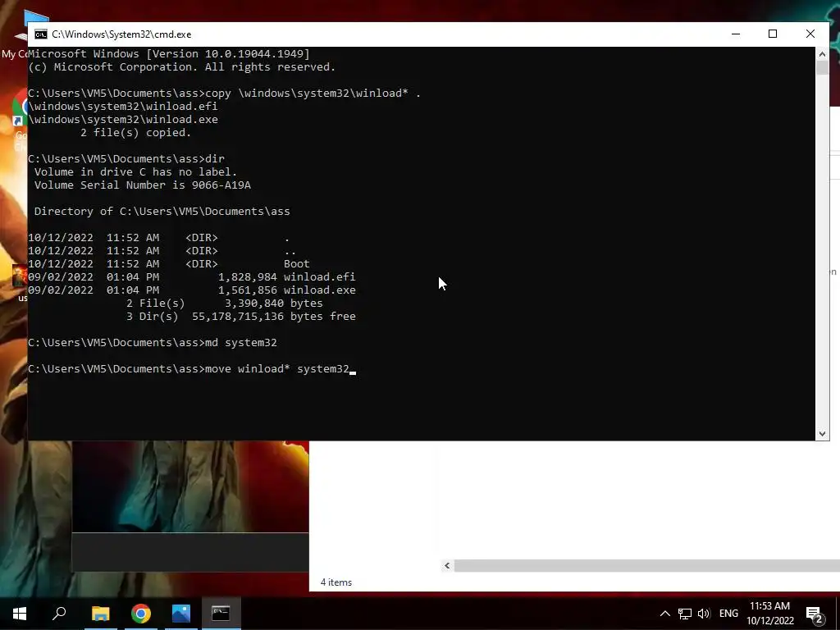Image resolution: width=840 pixels, height=630 pixels.
Task: Click '55,178,715,136 bytes free' text
Action: point(274,316)
